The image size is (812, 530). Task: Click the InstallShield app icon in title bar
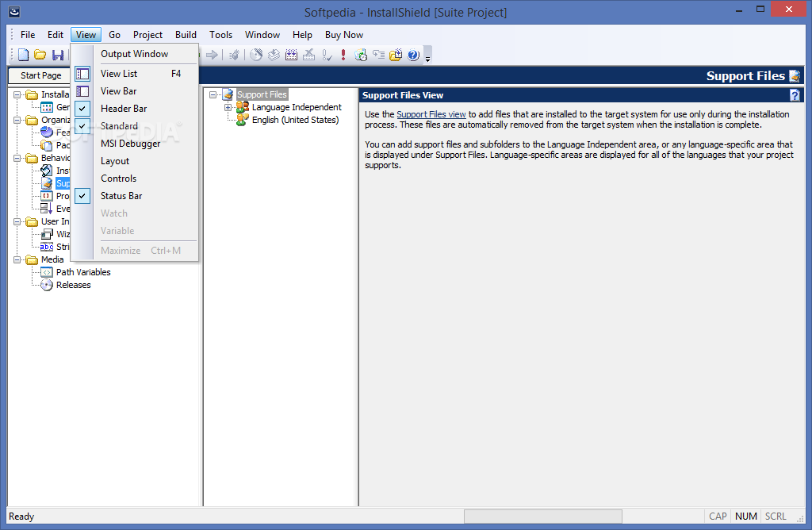(x=14, y=11)
